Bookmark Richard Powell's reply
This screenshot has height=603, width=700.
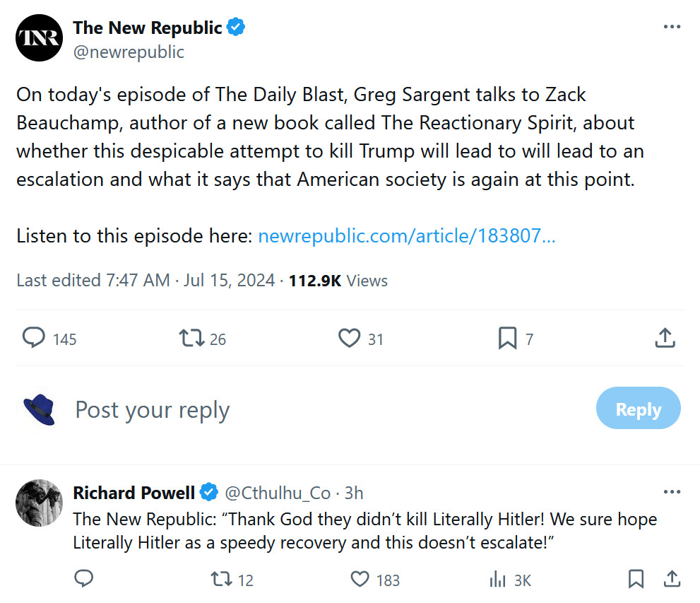point(636,580)
